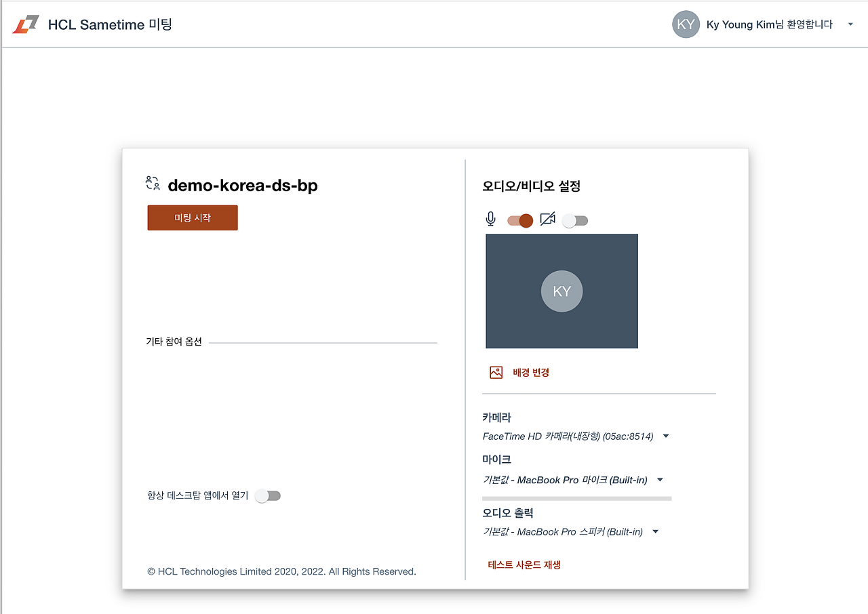
Task: Toggle 항상 데스크탑 앱에서 열기 switch
Action: pos(268,496)
